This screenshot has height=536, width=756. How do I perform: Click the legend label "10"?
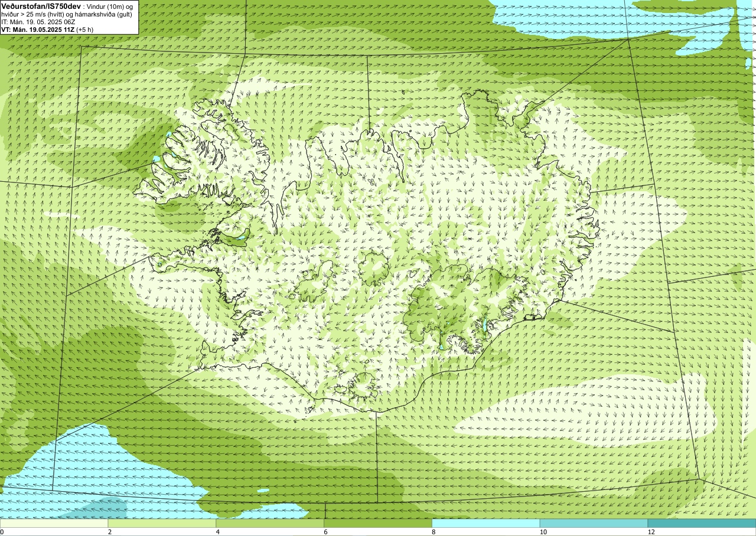pos(543,532)
